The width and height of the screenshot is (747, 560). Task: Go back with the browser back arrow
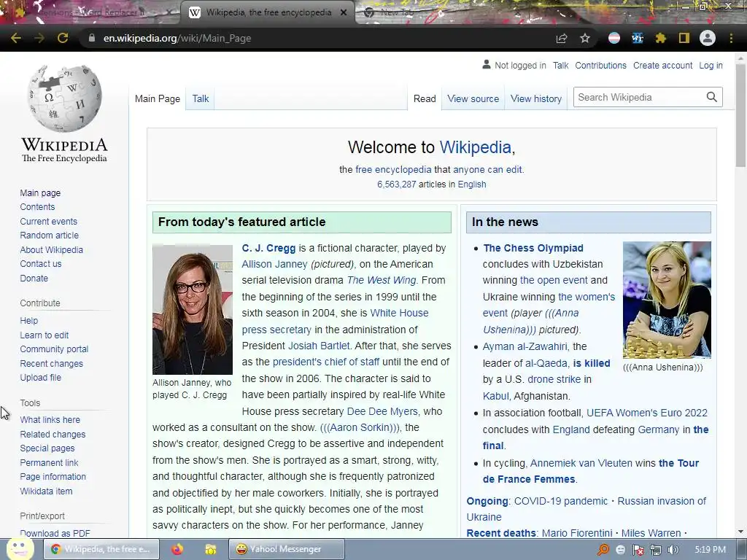pos(16,38)
